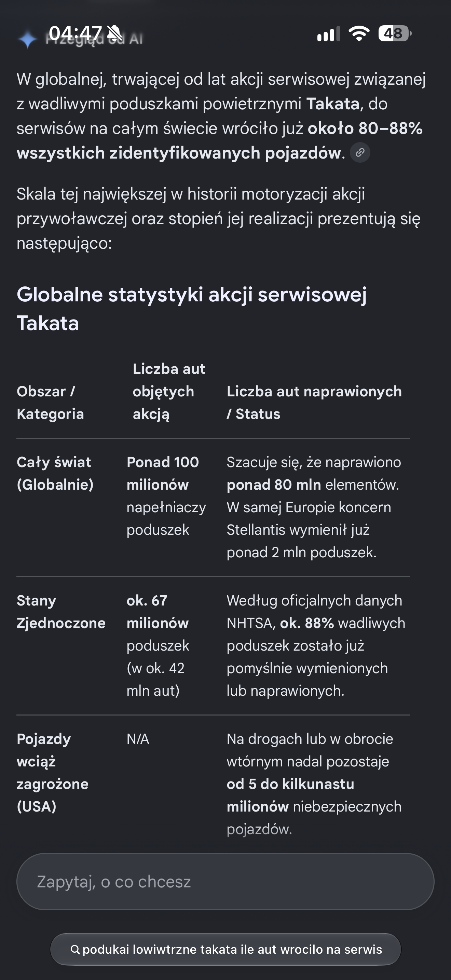Select 'Pojazdy wciąż zagrożone (USA)' row label

pos(53,772)
